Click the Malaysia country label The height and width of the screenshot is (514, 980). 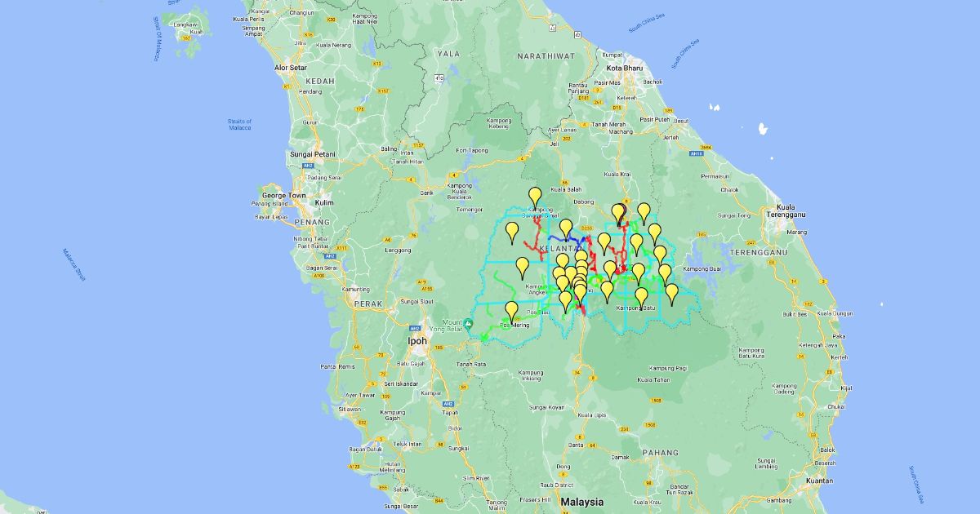coord(582,502)
